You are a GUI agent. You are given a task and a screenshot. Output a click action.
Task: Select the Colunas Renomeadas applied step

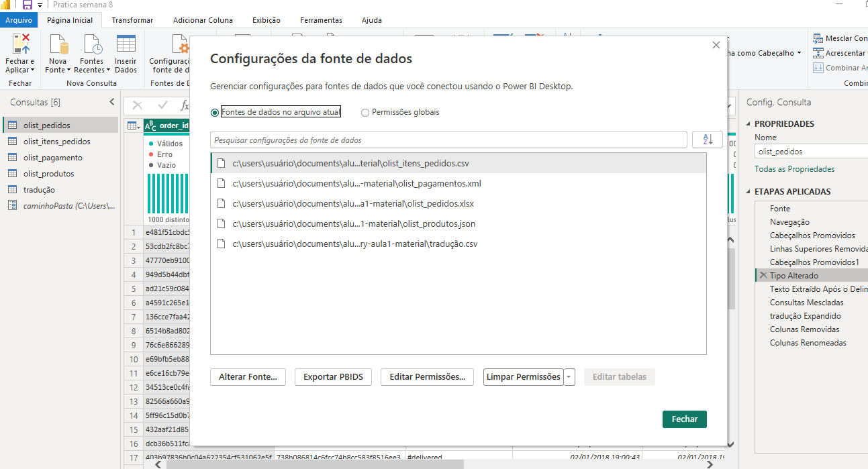click(808, 343)
